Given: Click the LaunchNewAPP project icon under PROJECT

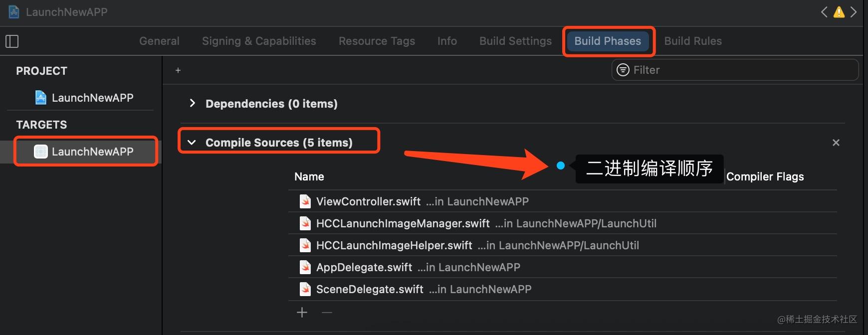Looking at the screenshot, I should pos(41,98).
